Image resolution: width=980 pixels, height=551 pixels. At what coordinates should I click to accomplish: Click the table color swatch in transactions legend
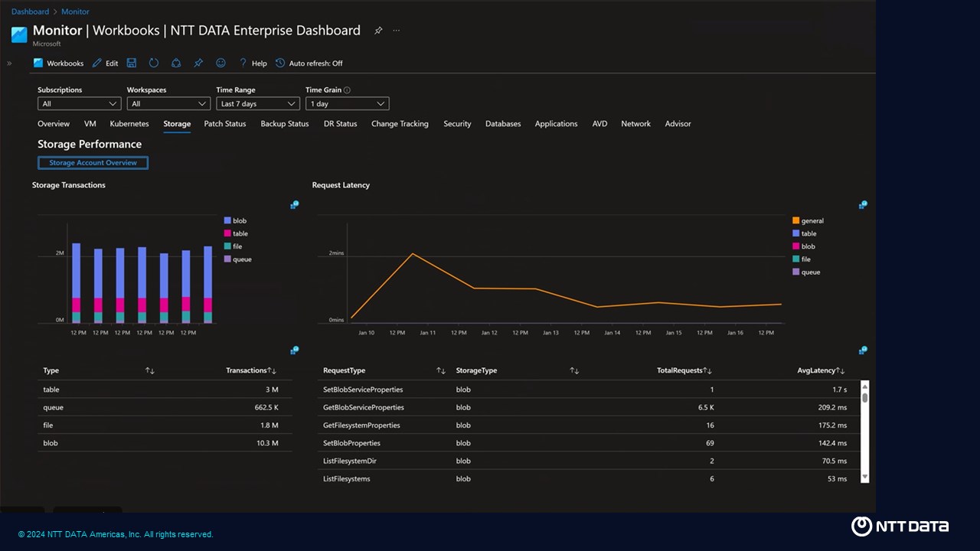[x=227, y=233]
